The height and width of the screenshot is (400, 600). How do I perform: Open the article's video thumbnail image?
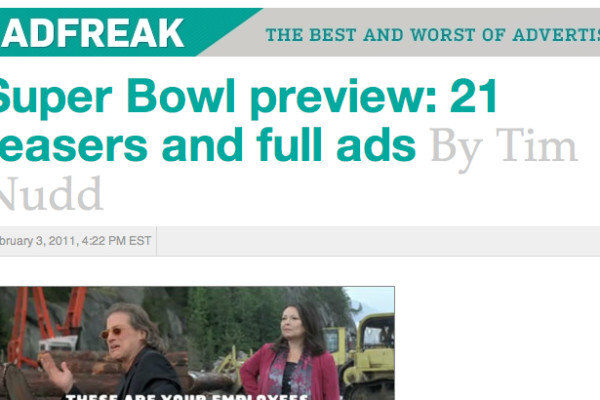click(x=197, y=343)
